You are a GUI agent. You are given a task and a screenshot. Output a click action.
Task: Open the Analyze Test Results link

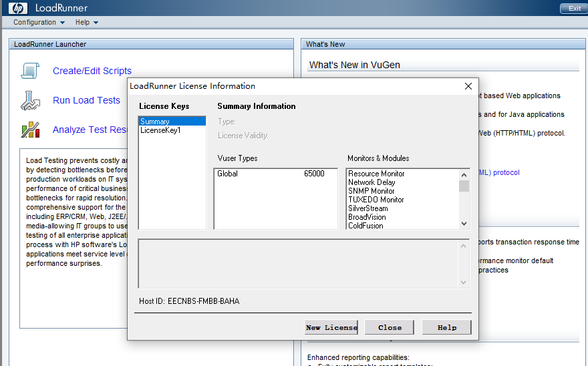click(x=90, y=130)
